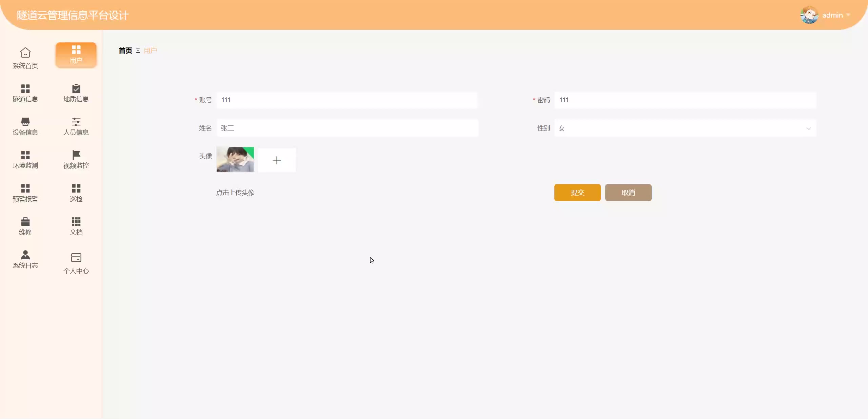Open the 系统首页 home icon

coord(25,53)
